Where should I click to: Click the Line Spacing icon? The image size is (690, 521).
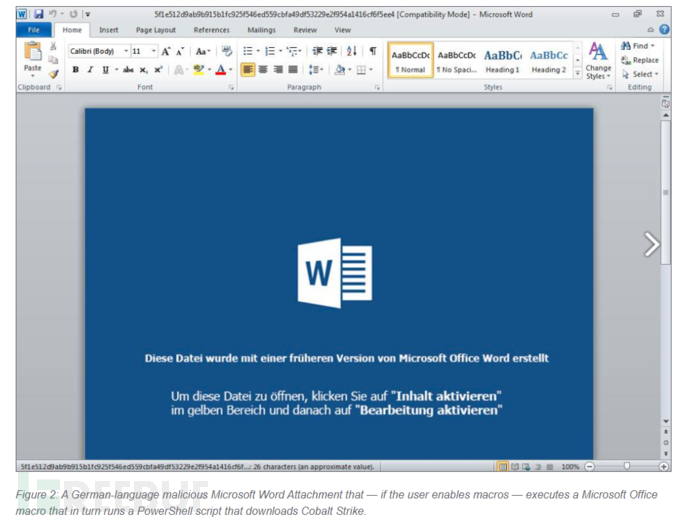(x=314, y=70)
